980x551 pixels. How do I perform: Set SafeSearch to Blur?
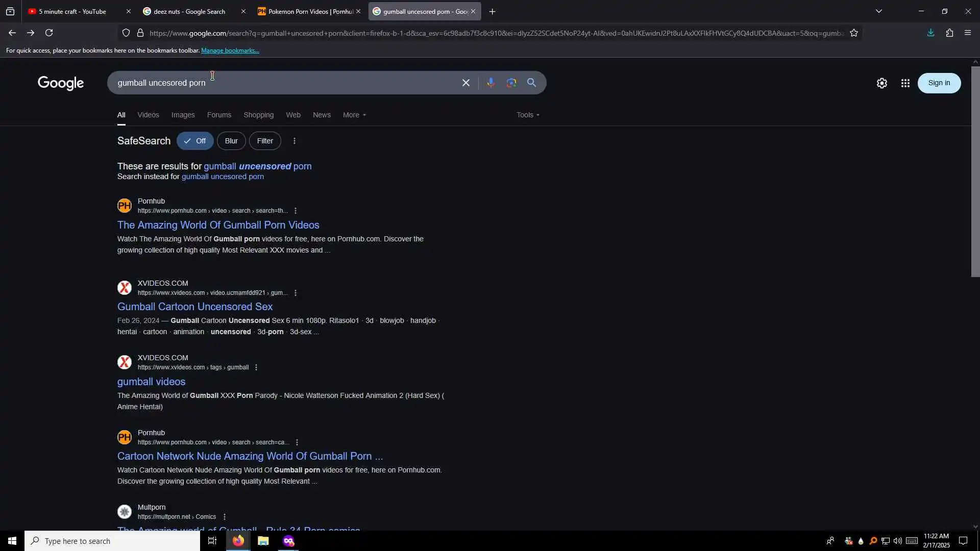[x=231, y=141]
